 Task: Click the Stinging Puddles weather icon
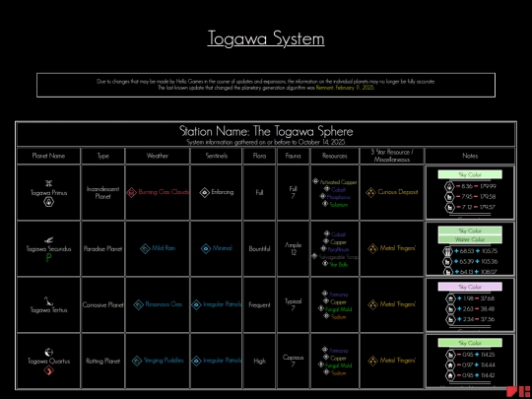point(137,361)
